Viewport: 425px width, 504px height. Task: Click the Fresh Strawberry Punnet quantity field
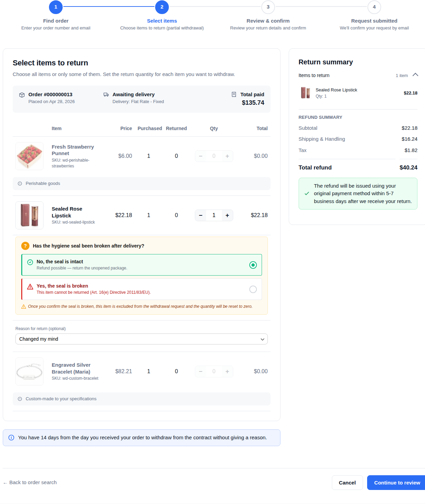(x=214, y=156)
